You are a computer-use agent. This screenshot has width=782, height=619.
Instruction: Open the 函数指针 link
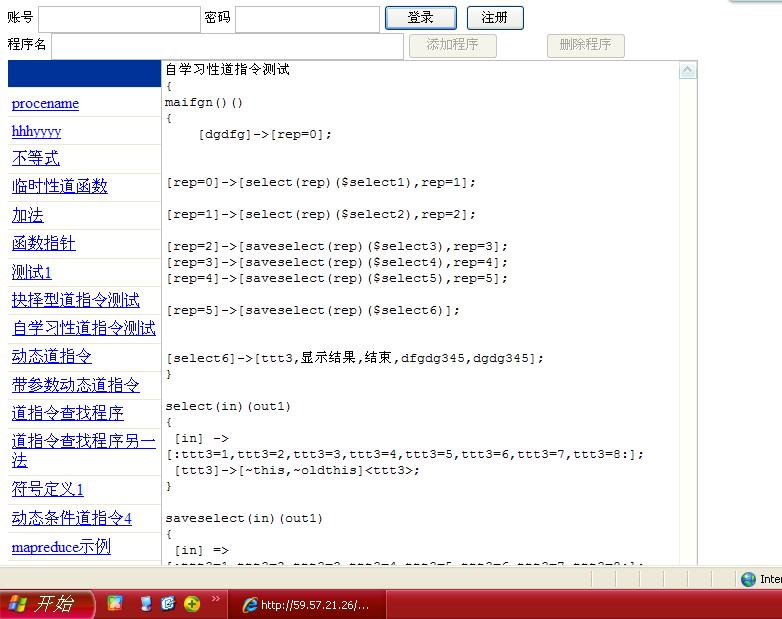coord(44,243)
